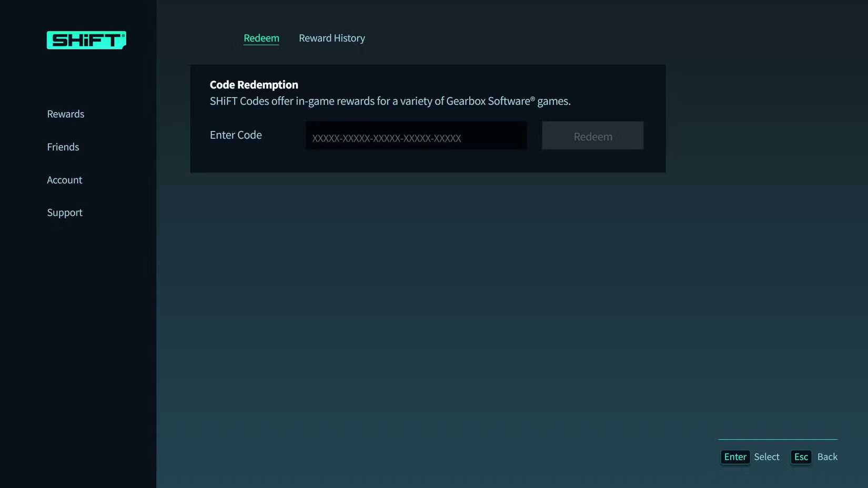Viewport: 868px width, 488px height.
Task: Click the underline beneath the Redeem tab
Action: click(x=261, y=46)
